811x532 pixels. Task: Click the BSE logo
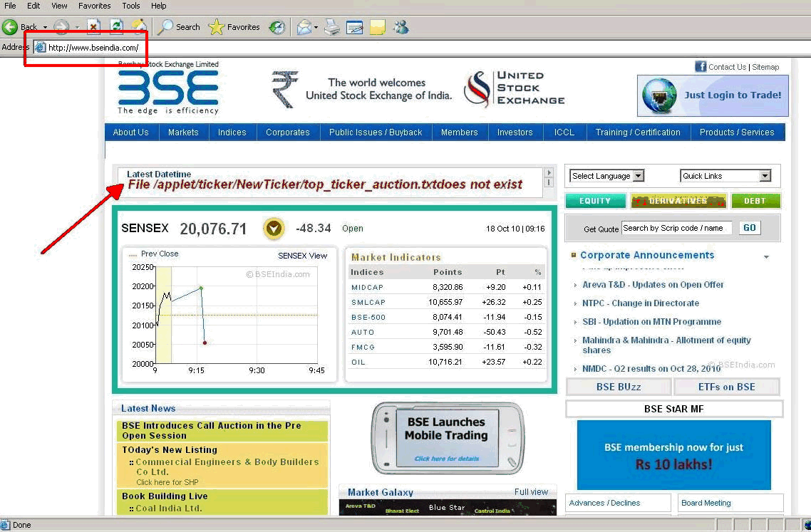(168, 88)
